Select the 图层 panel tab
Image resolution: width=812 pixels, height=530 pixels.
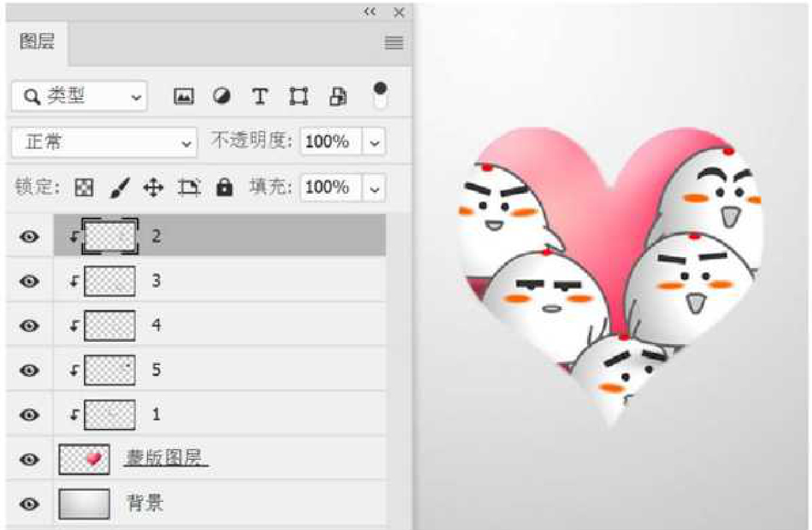click(x=37, y=42)
